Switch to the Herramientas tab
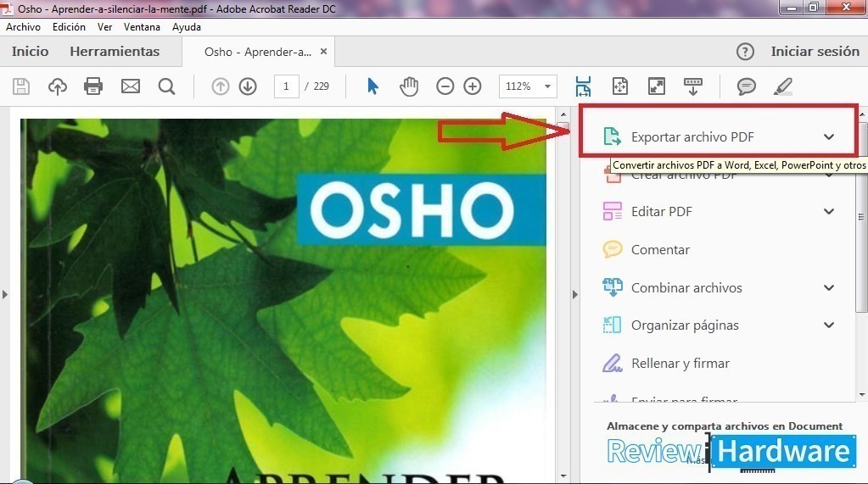 pos(115,52)
